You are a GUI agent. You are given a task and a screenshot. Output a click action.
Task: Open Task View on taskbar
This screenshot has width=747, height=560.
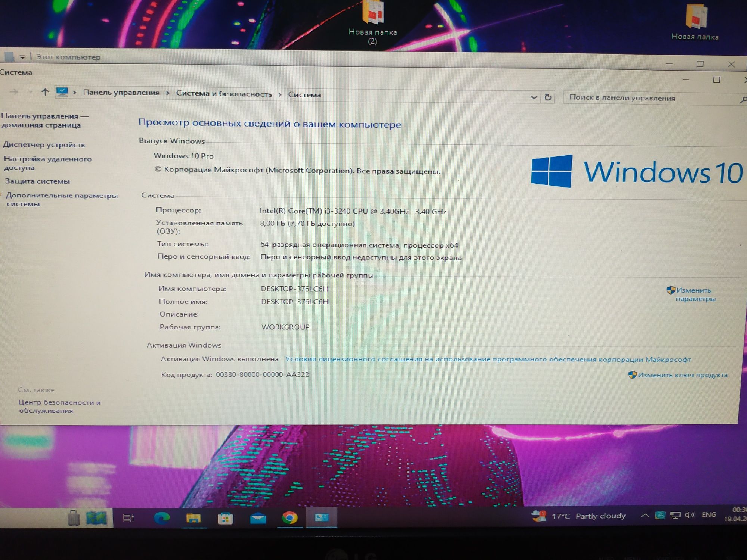tap(128, 518)
